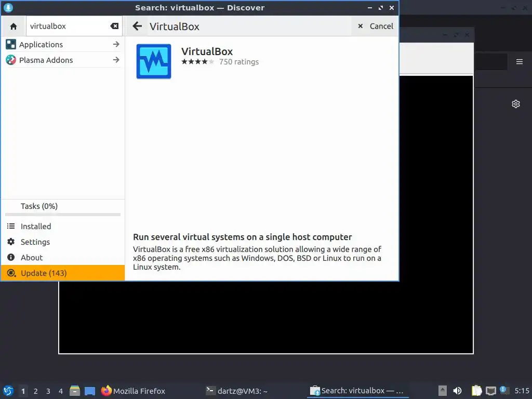This screenshot has height=399, width=532.
Task: Open Update (143) section
Action: pyautogui.click(x=63, y=273)
